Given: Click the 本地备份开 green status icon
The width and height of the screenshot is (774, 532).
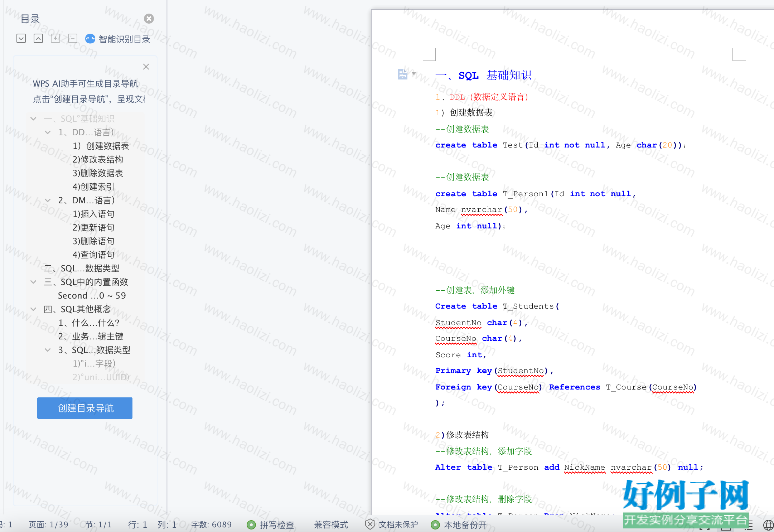Looking at the screenshot, I should coord(435,525).
